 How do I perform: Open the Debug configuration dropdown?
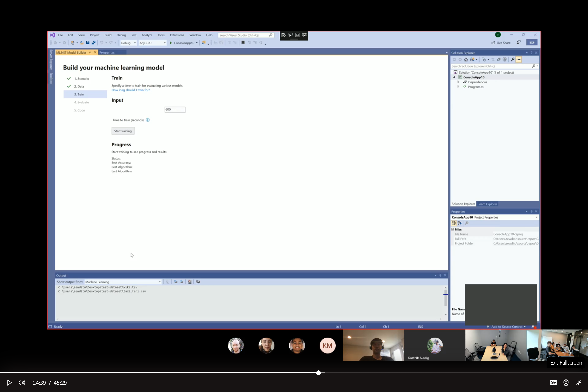(128, 43)
